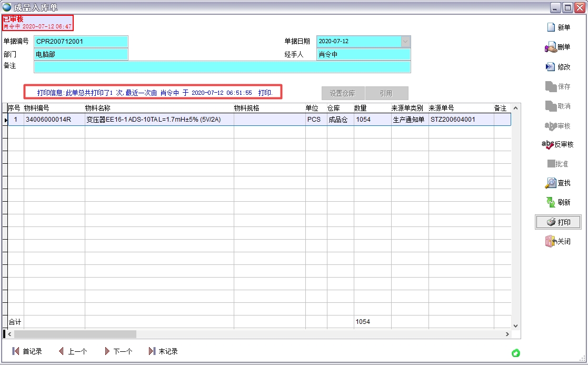Navigate to 上一个 (previous record)
This screenshot has height=365, width=588.
click(61, 351)
